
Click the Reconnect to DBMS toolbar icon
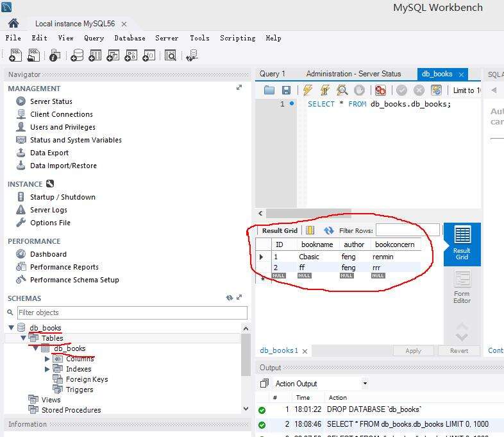191,56
